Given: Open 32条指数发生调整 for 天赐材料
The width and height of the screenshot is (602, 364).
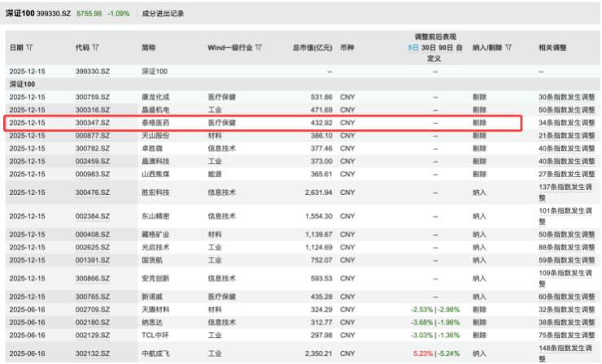Looking at the screenshot, I should pyautogui.click(x=567, y=310).
